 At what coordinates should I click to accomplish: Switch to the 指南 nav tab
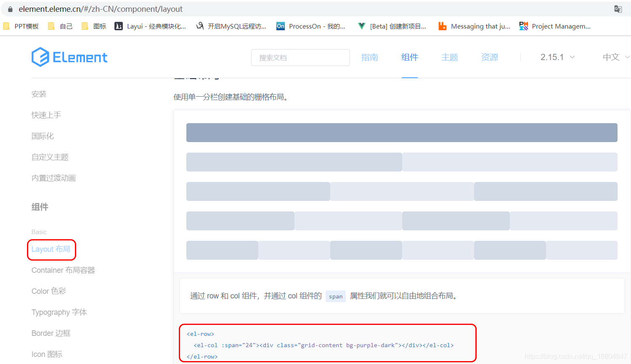(x=370, y=57)
